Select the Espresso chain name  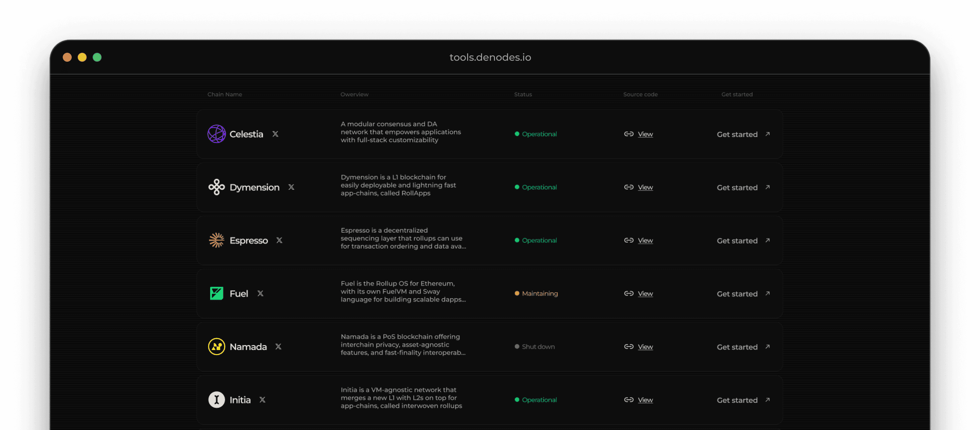click(248, 241)
